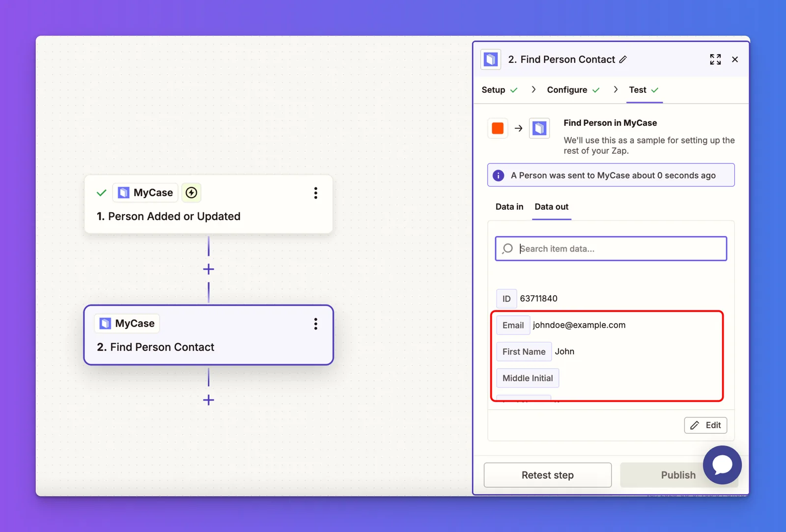Click the MyCase badge on step 2 card
The image size is (786, 532).
pos(127,323)
